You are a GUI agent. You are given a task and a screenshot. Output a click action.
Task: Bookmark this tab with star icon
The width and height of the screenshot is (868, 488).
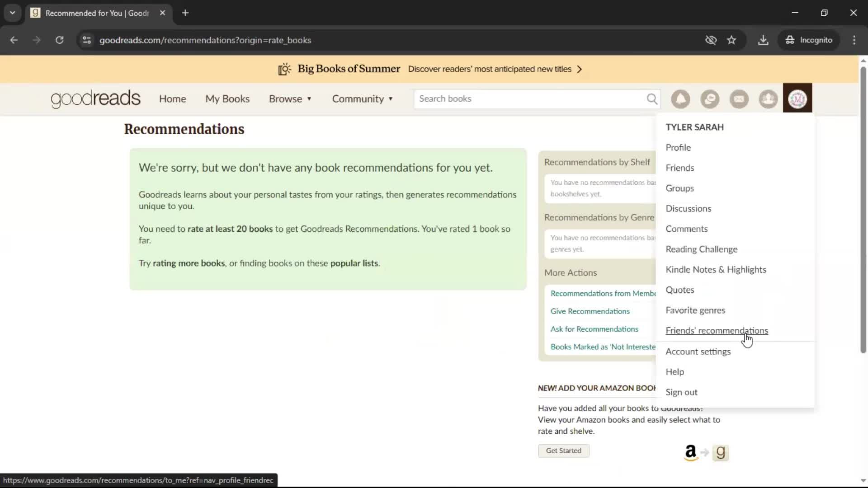(x=731, y=40)
